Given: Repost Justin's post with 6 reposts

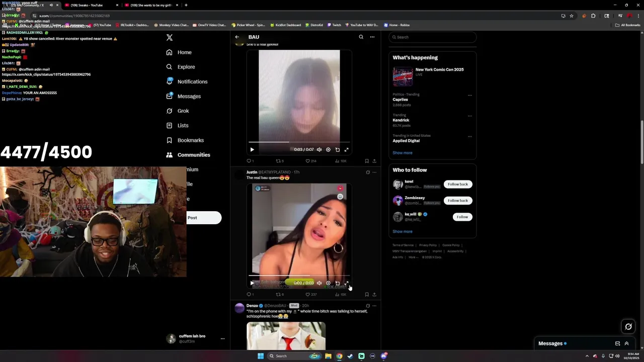Looking at the screenshot, I should tap(280, 295).
